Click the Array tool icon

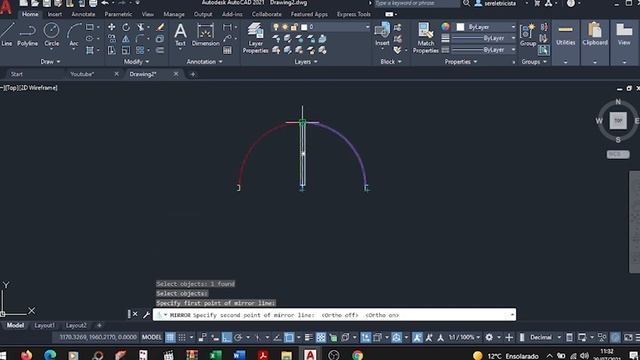140,50
